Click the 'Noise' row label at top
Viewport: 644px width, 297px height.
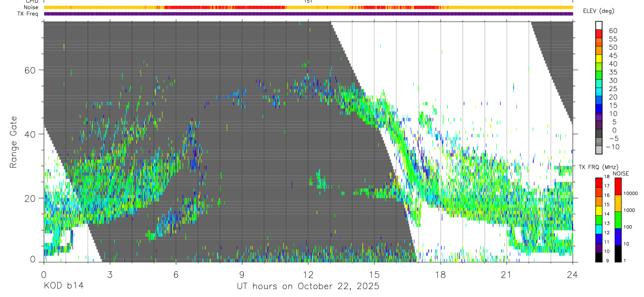coord(31,7)
